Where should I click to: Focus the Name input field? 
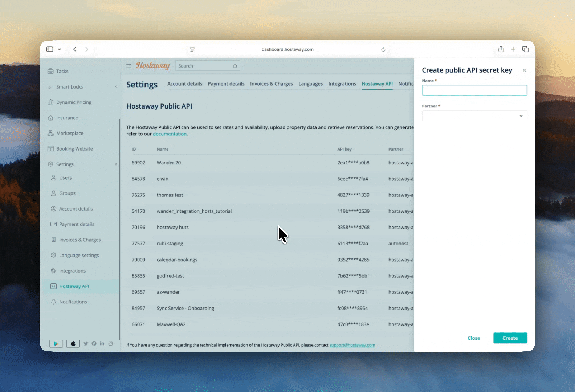474,90
